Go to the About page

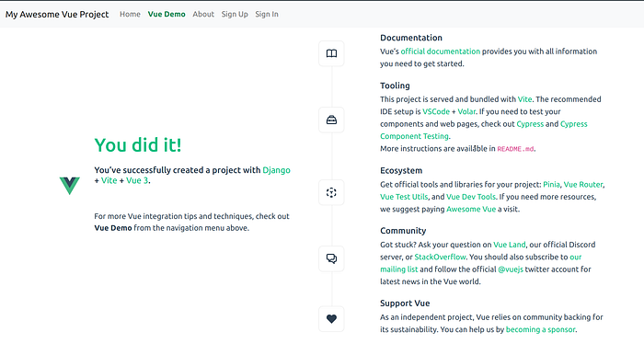click(x=203, y=14)
